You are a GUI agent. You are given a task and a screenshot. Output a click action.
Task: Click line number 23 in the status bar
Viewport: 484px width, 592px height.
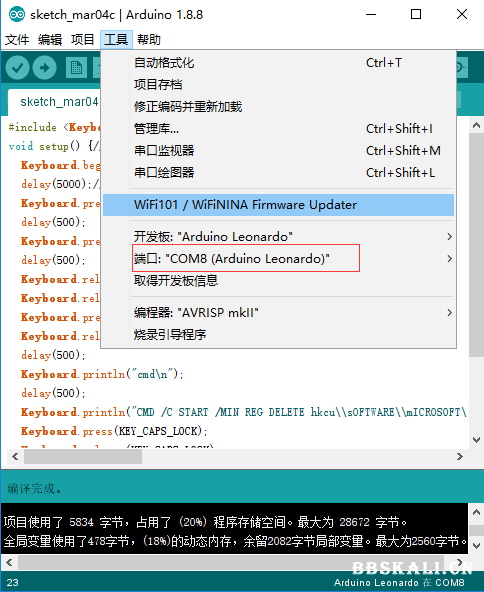(x=12, y=583)
